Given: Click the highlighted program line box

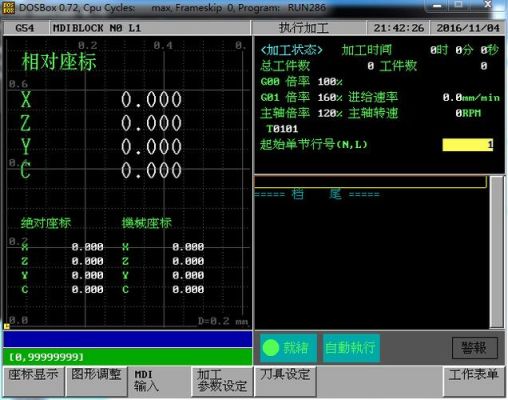Looking at the screenshot, I should [x=370, y=182].
